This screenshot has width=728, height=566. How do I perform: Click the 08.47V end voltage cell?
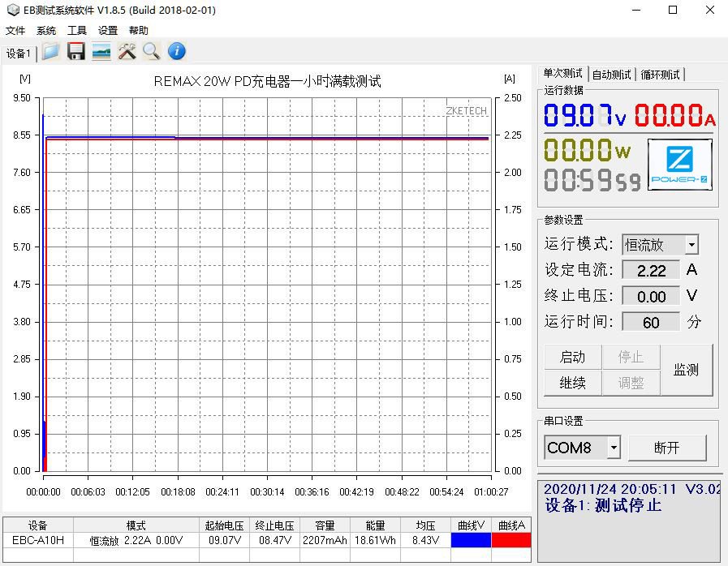[x=275, y=540]
